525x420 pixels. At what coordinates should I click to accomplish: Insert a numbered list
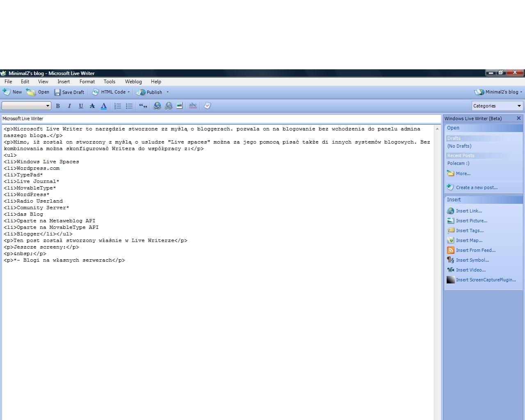pyautogui.click(x=118, y=106)
